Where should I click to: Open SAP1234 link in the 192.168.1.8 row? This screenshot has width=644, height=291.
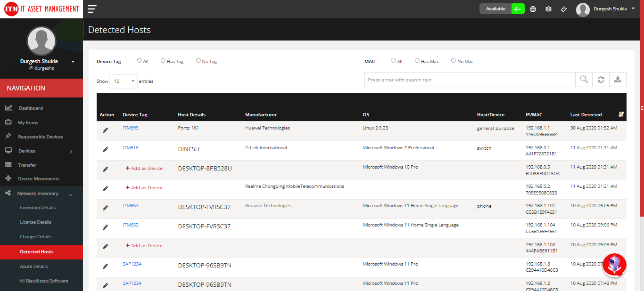(x=132, y=264)
